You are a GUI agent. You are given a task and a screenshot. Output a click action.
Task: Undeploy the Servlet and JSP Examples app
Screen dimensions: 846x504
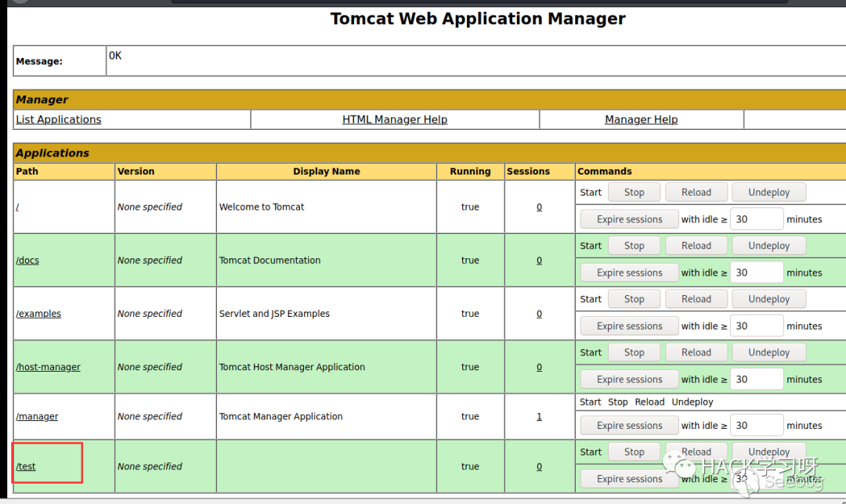point(768,299)
